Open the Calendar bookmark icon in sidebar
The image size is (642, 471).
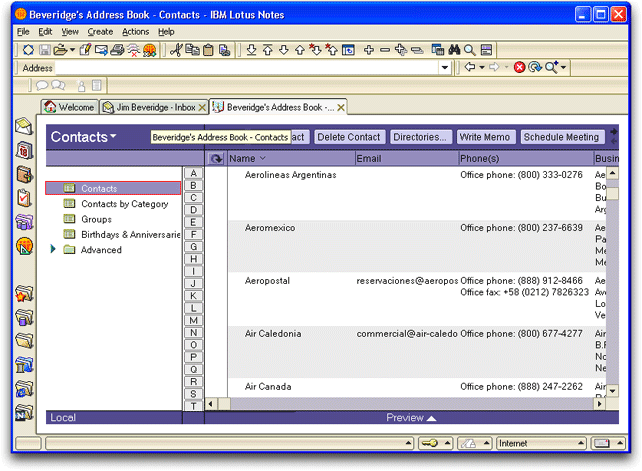point(24,151)
